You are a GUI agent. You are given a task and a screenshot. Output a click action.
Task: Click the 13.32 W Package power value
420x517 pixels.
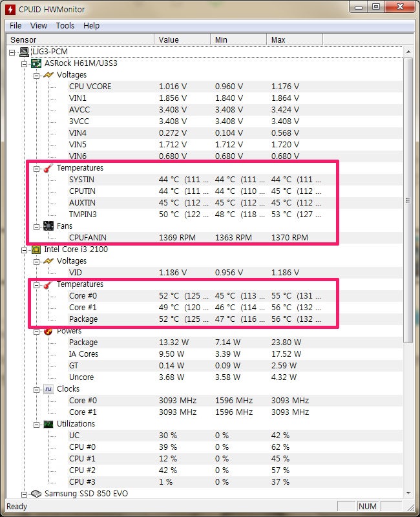tap(174, 343)
